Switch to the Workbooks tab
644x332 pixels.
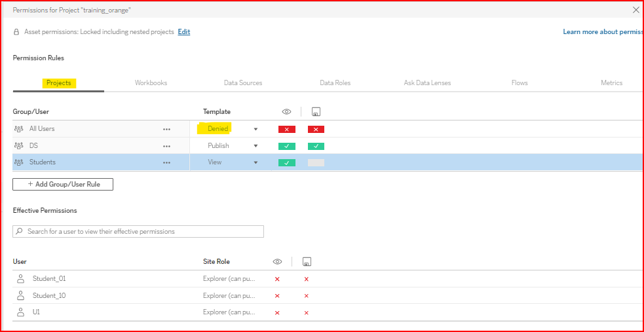151,83
